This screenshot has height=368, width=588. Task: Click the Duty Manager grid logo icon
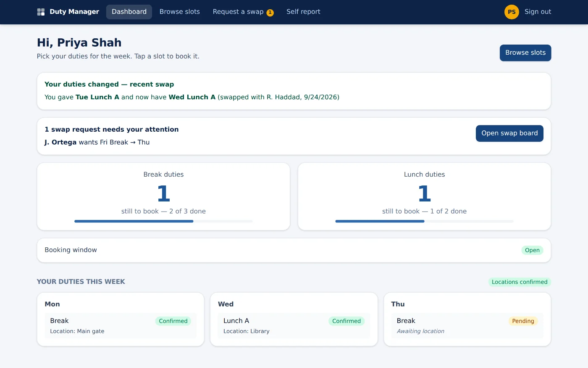coord(41,12)
